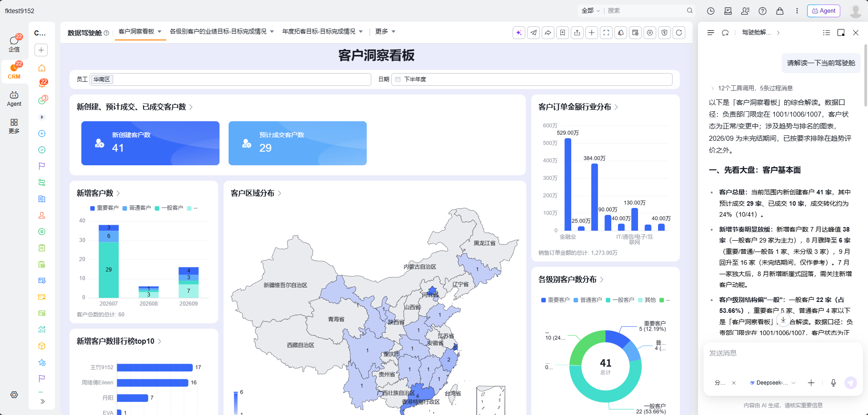Refresh the dashboard with the circular arrow icon
Image resolution: width=868 pixels, height=415 pixels.
tap(679, 33)
